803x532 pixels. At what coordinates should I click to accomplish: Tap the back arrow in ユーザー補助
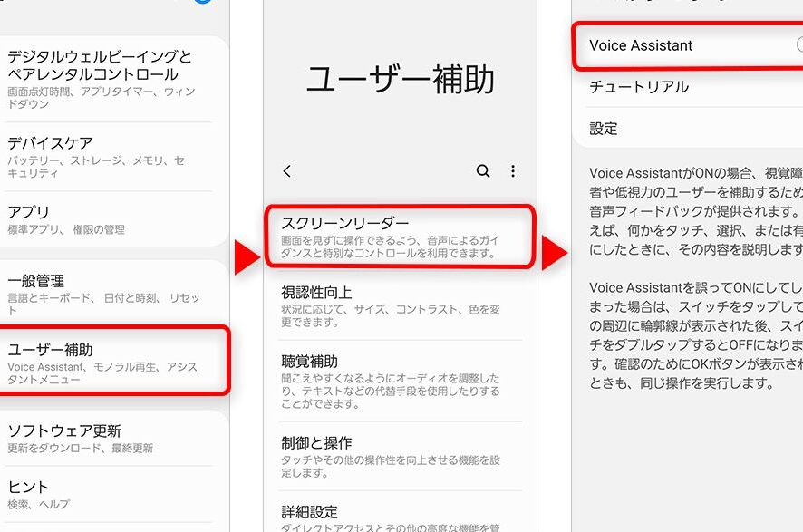point(286,171)
